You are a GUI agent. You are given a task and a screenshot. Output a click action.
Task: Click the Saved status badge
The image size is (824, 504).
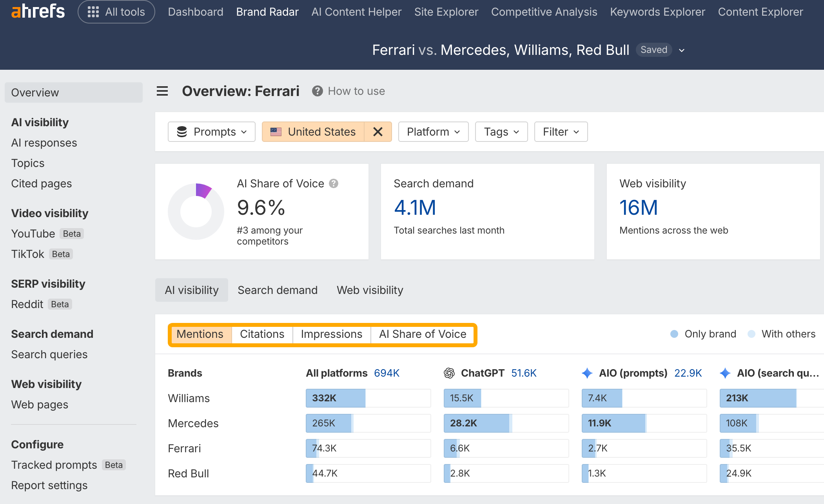pyautogui.click(x=654, y=50)
